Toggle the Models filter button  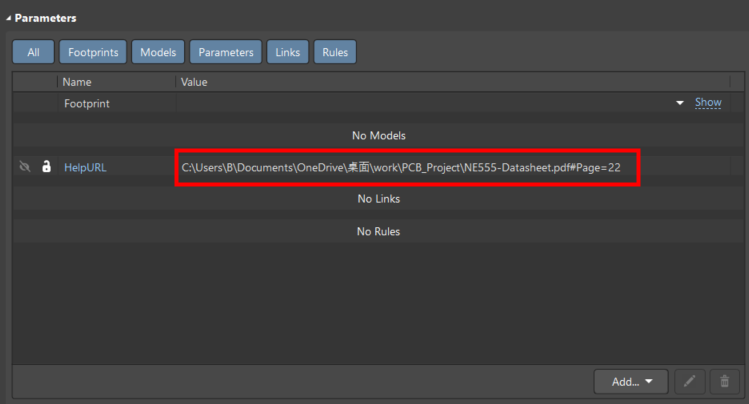(x=157, y=52)
